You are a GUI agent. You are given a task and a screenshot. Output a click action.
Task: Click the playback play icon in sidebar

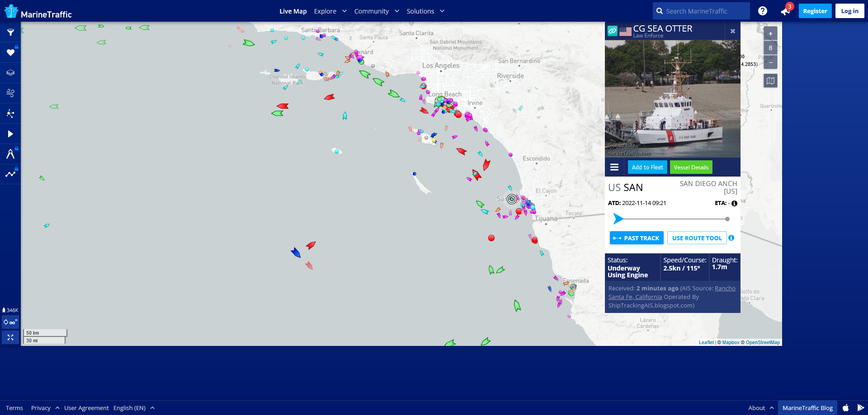[10, 134]
